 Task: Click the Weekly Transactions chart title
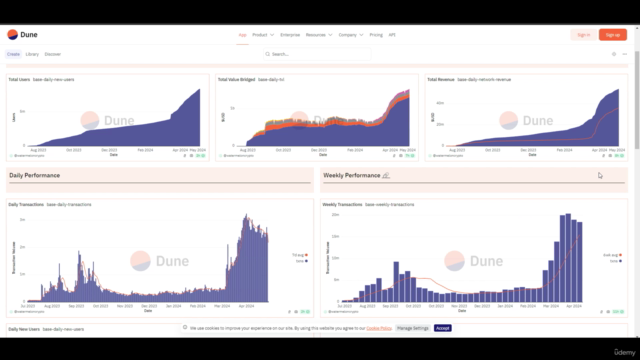(342, 204)
